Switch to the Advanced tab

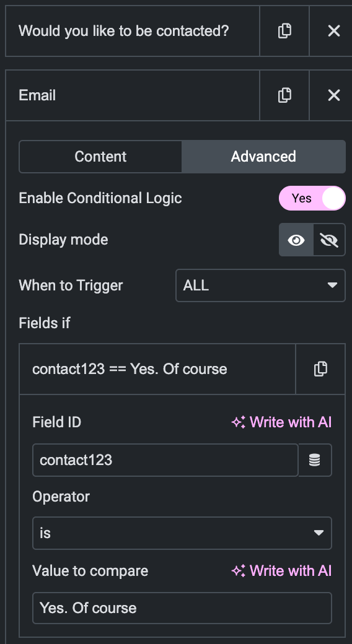click(263, 157)
